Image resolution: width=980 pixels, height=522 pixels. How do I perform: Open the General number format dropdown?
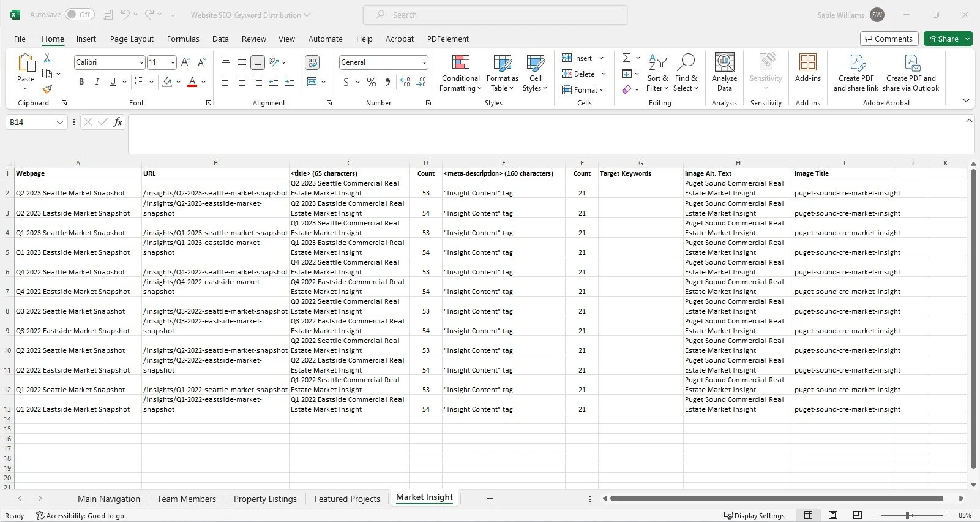424,62
